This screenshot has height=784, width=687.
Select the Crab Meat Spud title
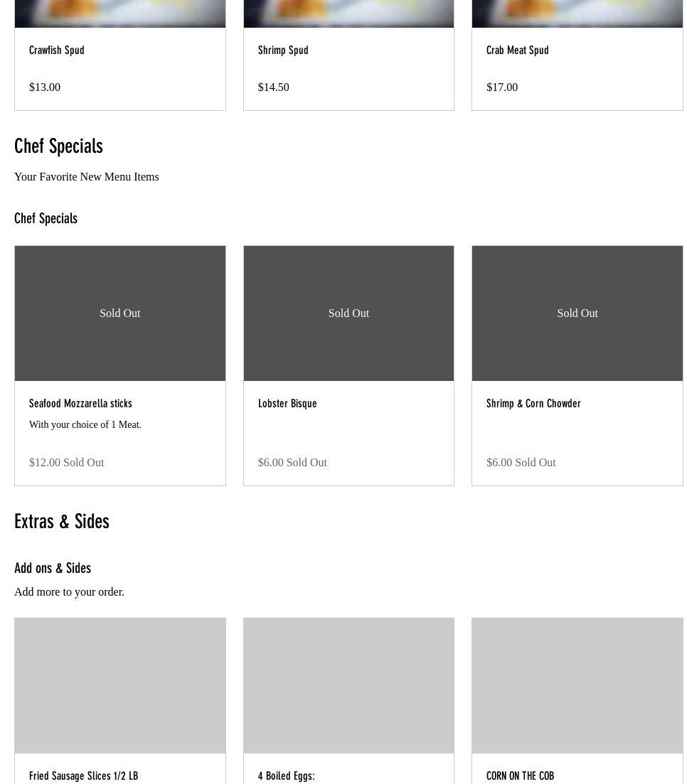point(517,50)
